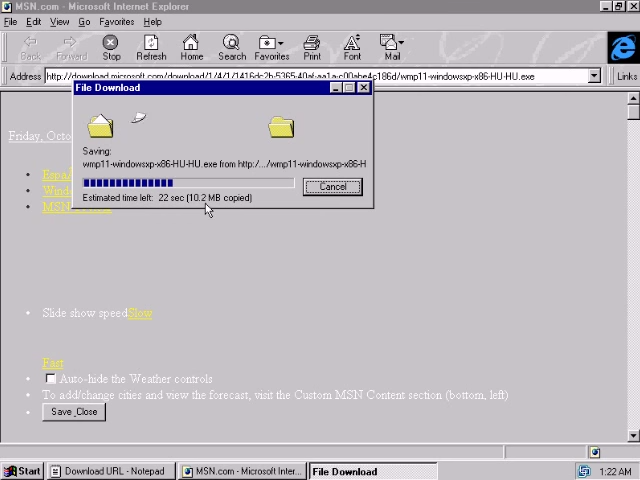Open the Favorites toolbar folder
The height and width of the screenshot is (480, 640).
pyautogui.click(x=271, y=48)
